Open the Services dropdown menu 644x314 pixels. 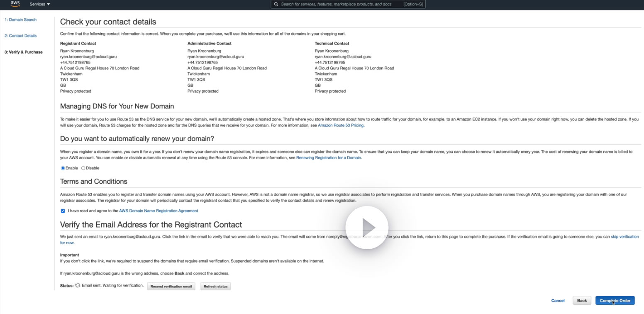click(40, 4)
